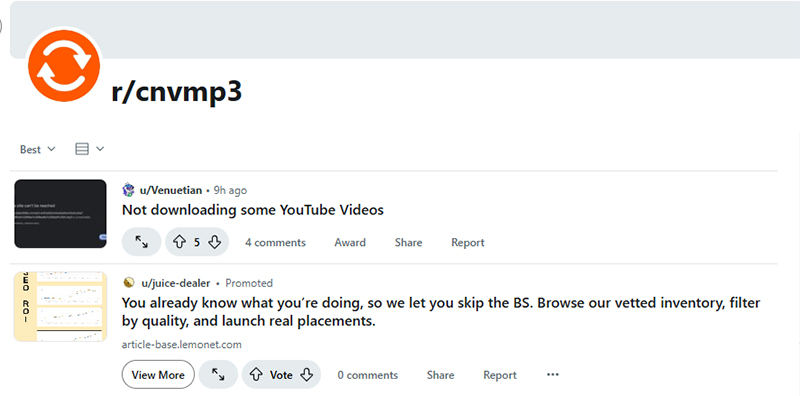This screenshot has width=800, height=396.
Task: Visit article-base.lemonet.com link
Action: pyautogui.click(x=181, y=344)
